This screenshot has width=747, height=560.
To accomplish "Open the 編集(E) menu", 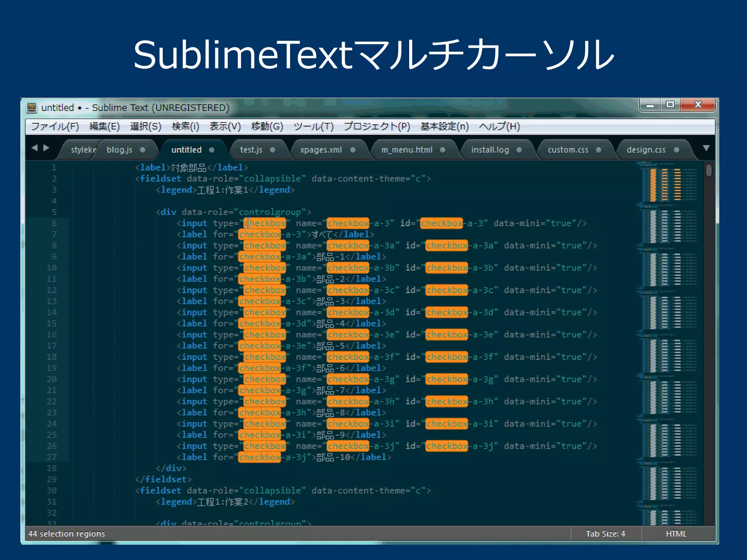I will 104,126.
